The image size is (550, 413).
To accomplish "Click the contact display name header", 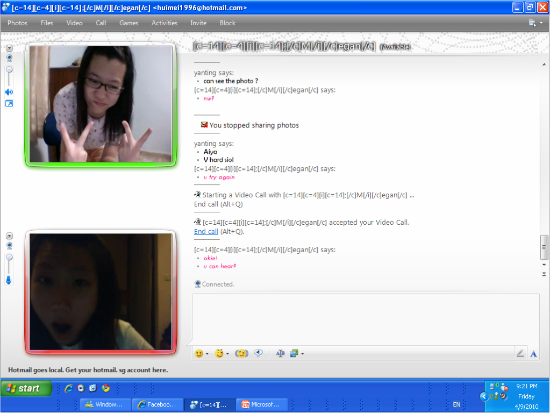I will [x=284, y=46].
